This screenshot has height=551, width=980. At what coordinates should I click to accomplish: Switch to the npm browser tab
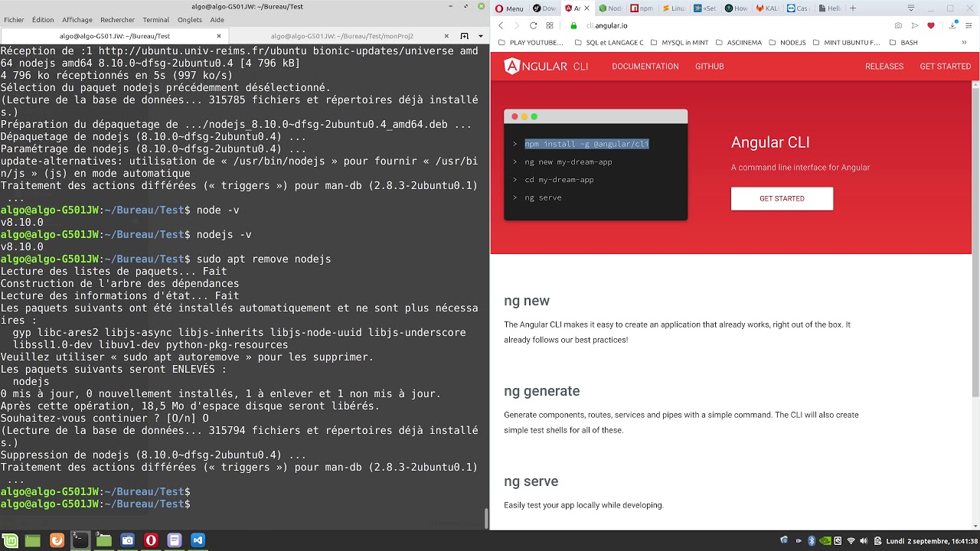click(642, 8)
